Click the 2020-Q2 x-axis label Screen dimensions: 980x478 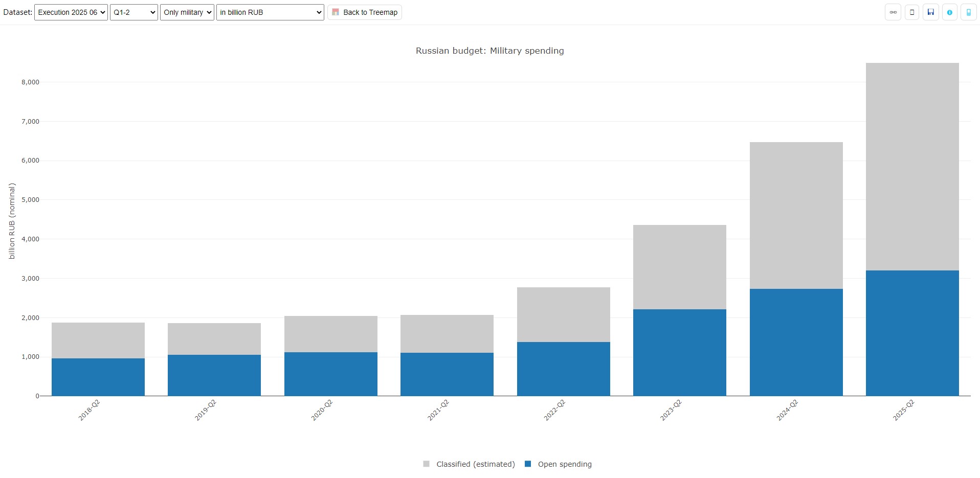coord(322,411)
